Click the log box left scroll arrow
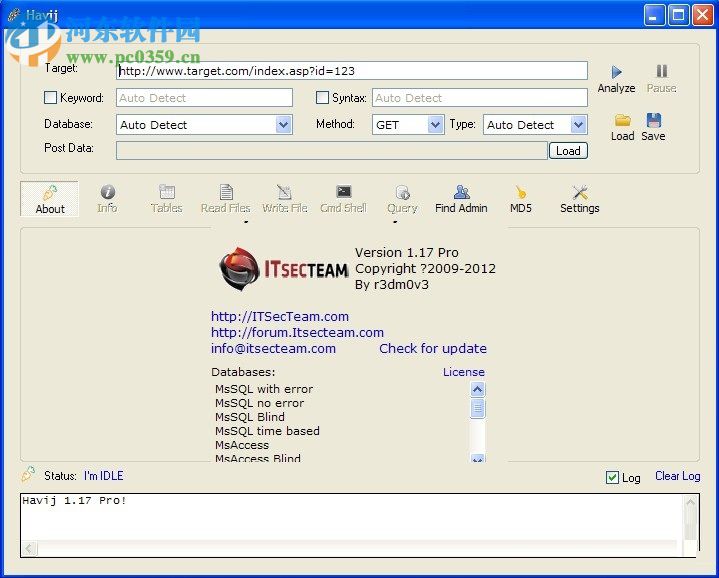 click(x=29, y=548)
